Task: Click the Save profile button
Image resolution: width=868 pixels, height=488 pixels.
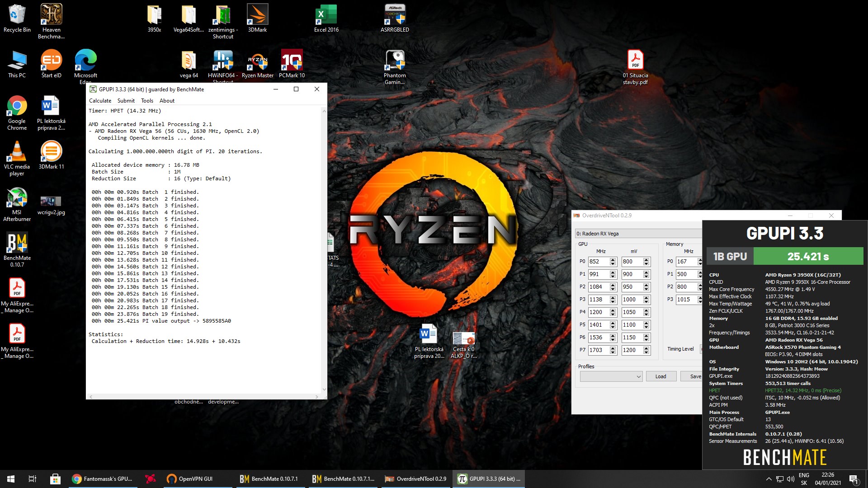Action: coord(692,376)
